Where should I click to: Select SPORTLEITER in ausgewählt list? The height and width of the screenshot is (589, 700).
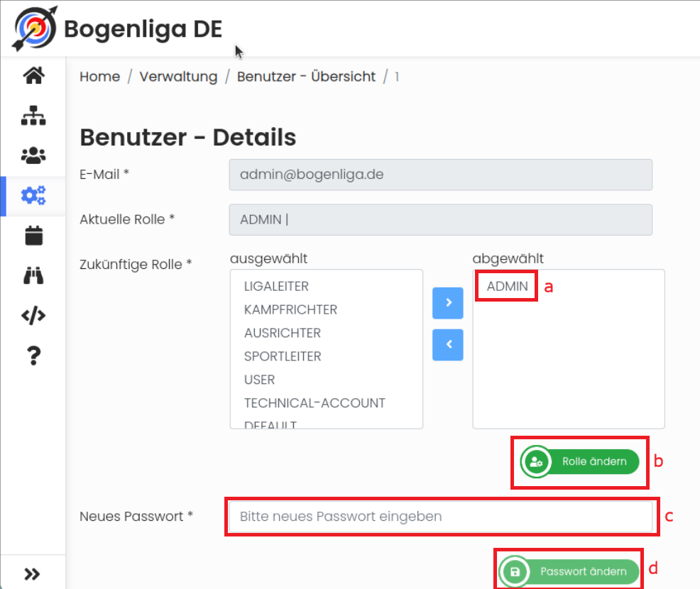click(x=283, y=356)
